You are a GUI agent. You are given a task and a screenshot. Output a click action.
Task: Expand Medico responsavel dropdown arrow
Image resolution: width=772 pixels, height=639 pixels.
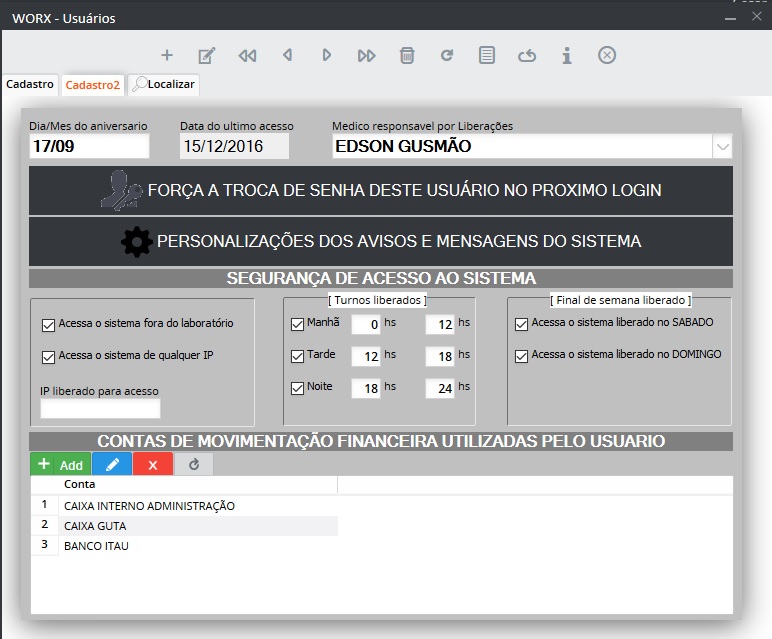[722, 147]
